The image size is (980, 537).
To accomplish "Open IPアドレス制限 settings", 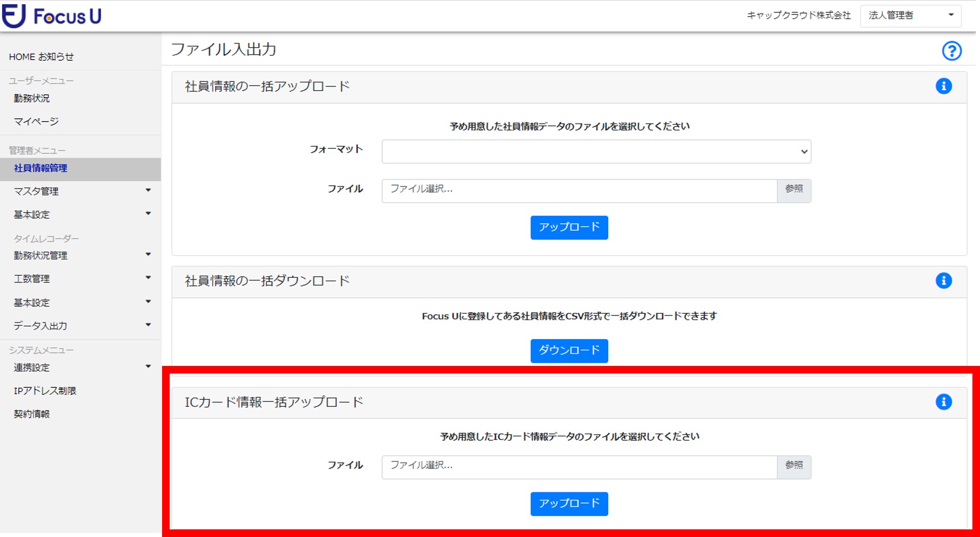I will [45, 391].
